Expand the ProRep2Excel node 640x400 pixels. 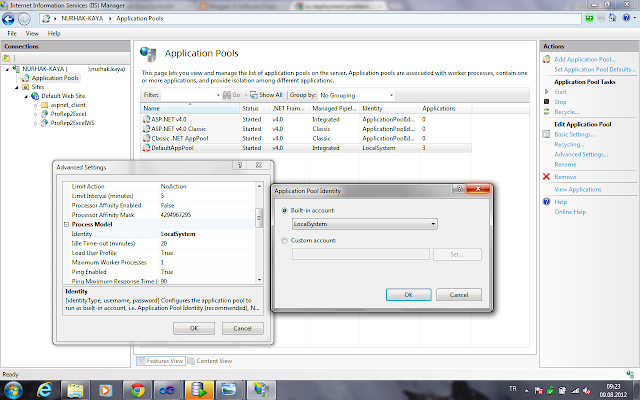(36, 114)
